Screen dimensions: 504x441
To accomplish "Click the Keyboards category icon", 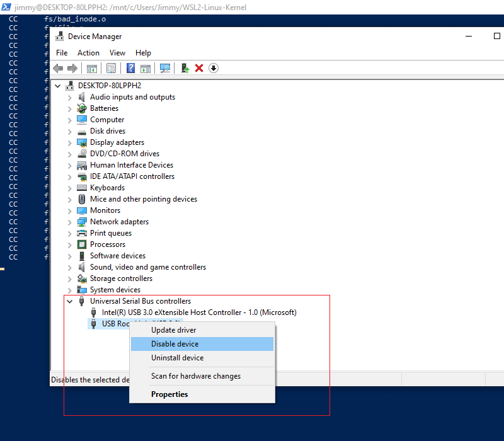I will click(82, 188).
